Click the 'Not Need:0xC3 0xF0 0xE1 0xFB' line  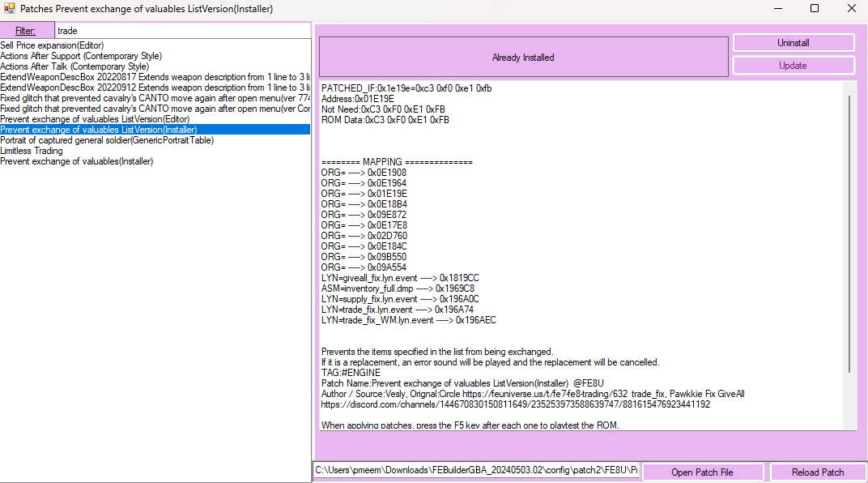(x=383, y=109)
